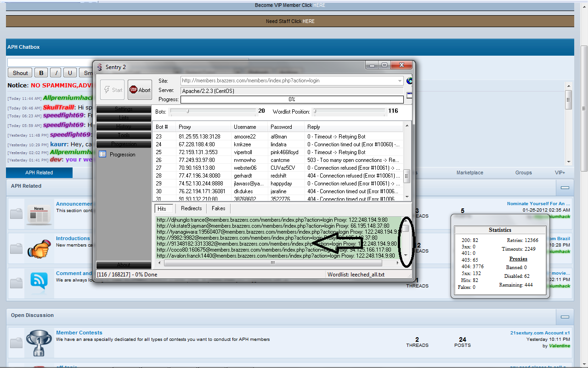The height and width of the screenshot is (368, 588).
Task: Open the Settings section in Sentry sidebar
Action: click(124, 109)
